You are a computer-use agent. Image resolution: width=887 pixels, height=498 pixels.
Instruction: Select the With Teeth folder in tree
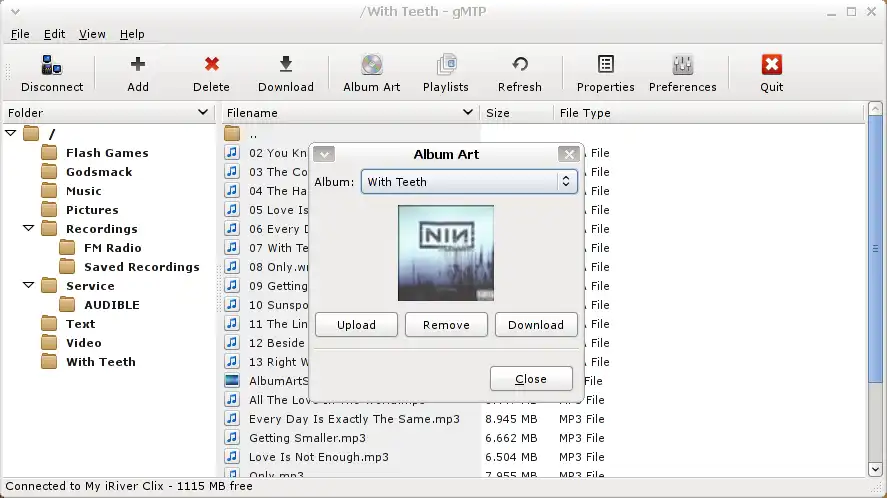(x=101, y=362)
